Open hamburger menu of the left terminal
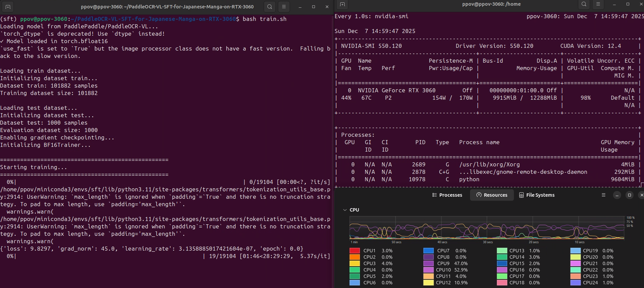Screen dimensions: 644x288 [284, 7]
